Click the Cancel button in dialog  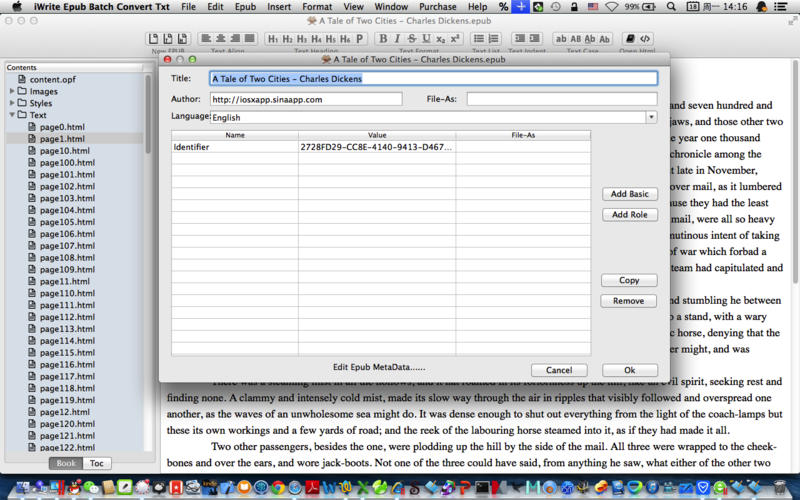pyautogui.click(x=559, y=370)
